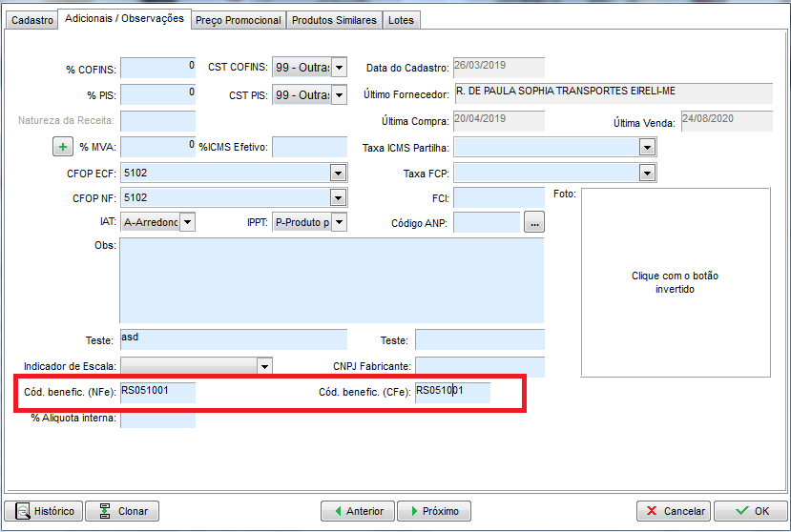
Task: Open the CFOP NF dropdown list
Action: pos(338,197)
